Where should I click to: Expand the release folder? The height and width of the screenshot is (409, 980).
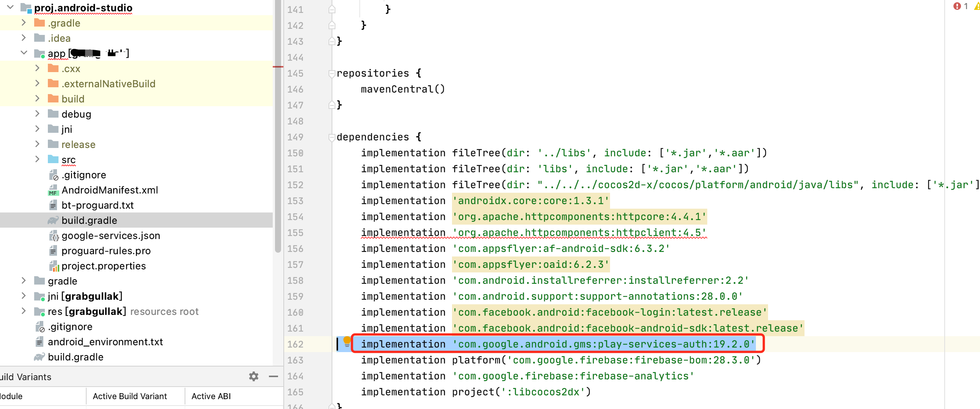coord(37,144)
